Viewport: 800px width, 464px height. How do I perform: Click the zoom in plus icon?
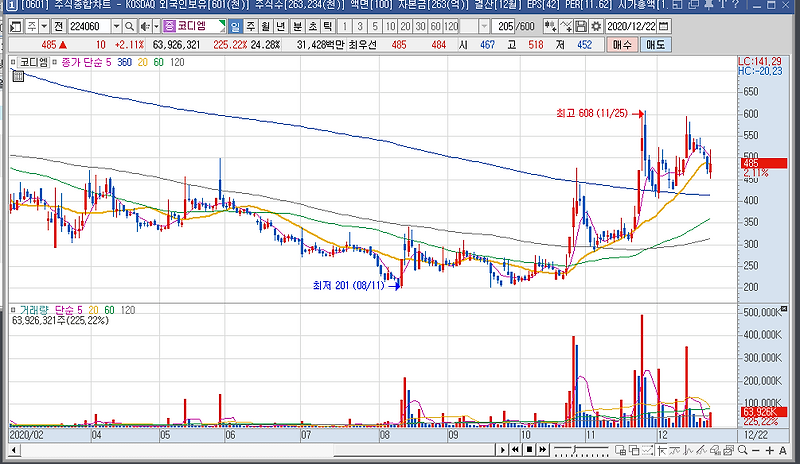tap(769, 450)
